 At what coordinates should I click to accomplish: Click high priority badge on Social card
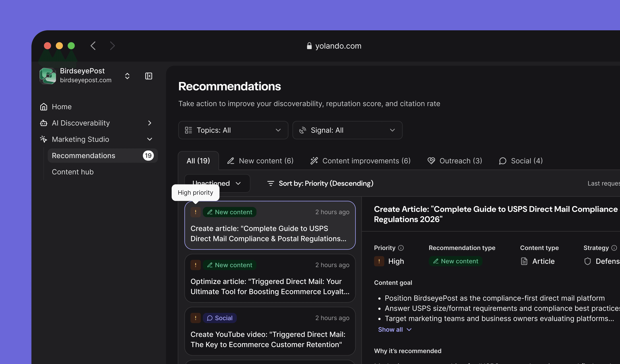click(x=195, y=318)
